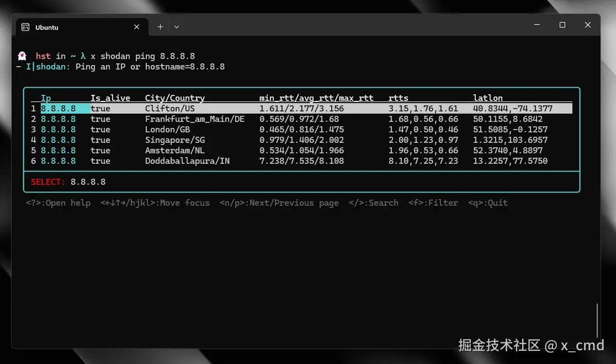Click the <f>:Filter hint
The width and height of the screenshot is (616, 364).
[x=433, y=203]
